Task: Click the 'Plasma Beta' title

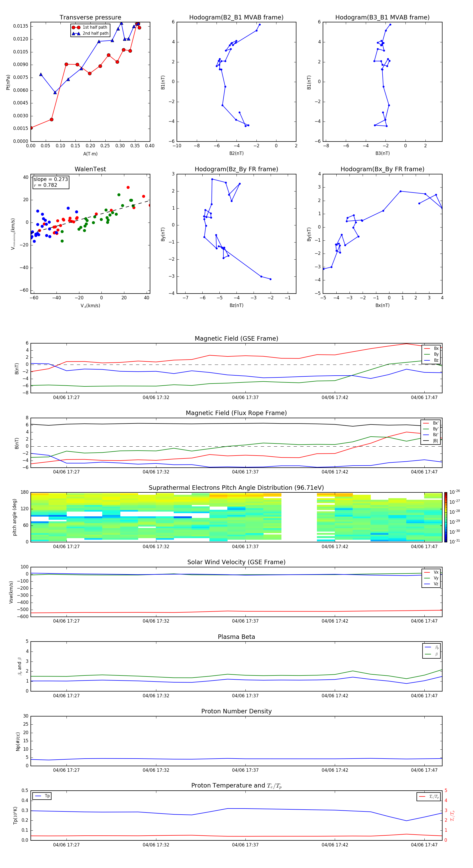Action: pyautogui.click(x=236, y=637)
